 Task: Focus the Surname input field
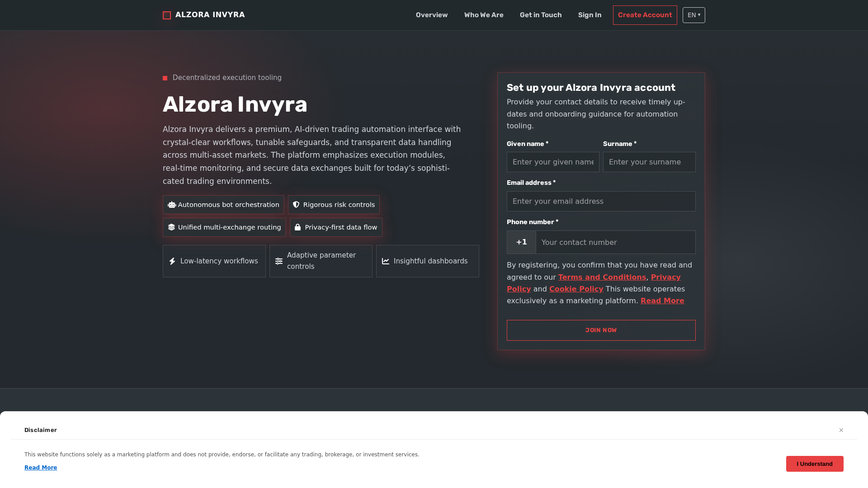pyautogui.click(x=649, y=162)
